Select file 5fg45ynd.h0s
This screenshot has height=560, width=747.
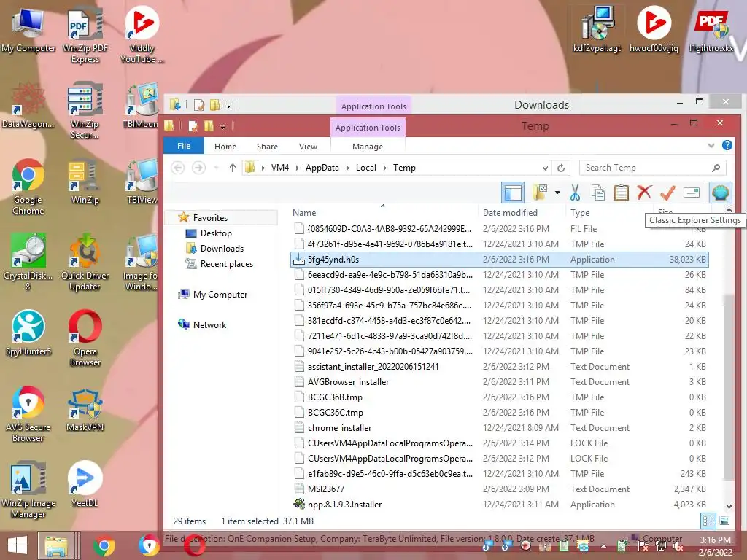click(499, 259)
